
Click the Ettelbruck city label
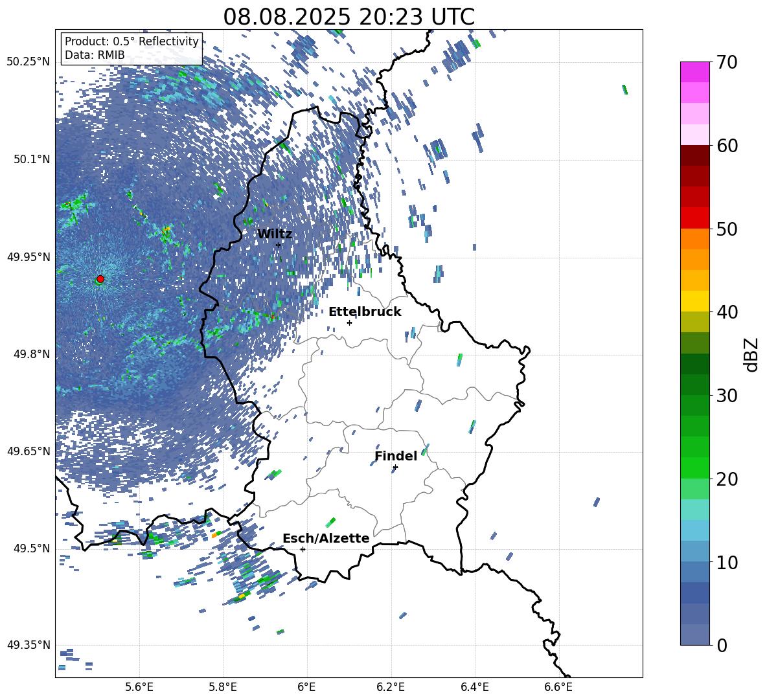pyautogui.click(x=365, y=312)
